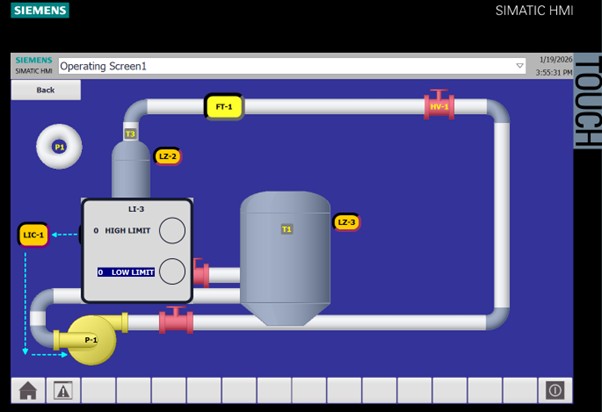Click the FT-1 flow transmitter tag

click(x=224, y=106)
